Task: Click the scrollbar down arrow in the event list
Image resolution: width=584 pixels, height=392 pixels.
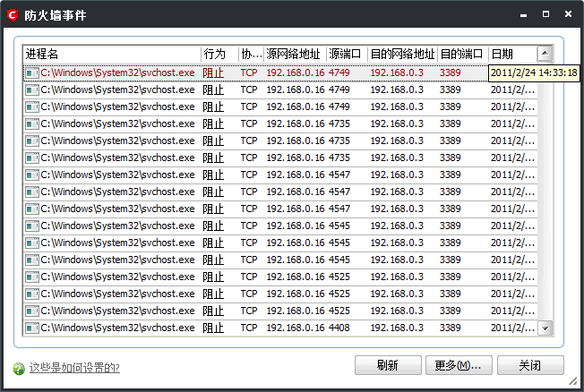Action: pos(545,328)
